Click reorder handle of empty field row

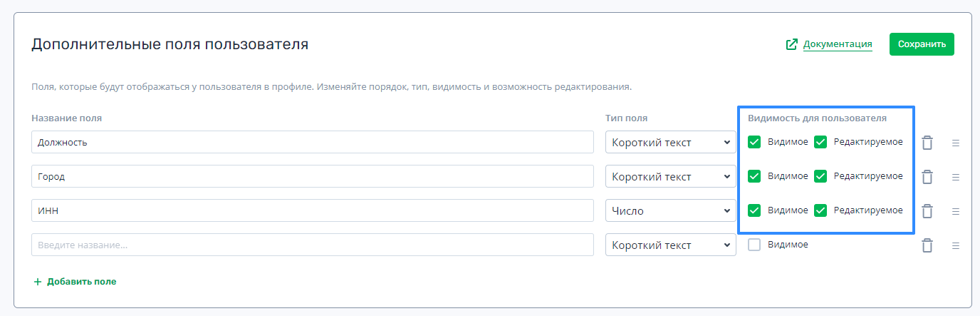(956, 245)
